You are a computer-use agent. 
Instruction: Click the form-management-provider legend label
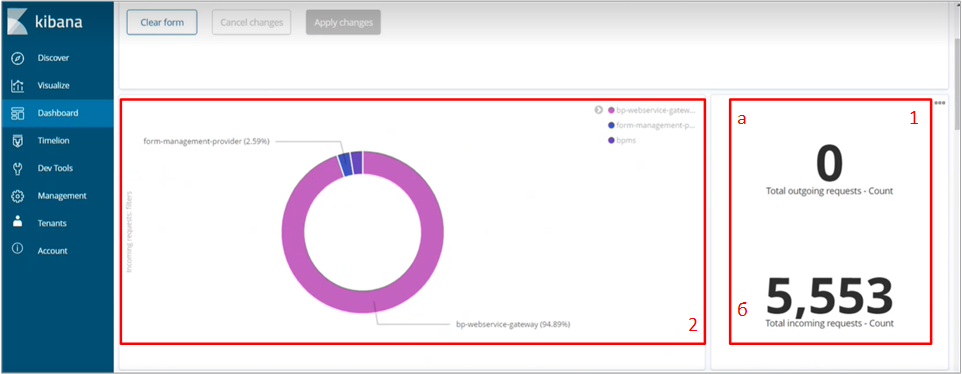(656, 126)
